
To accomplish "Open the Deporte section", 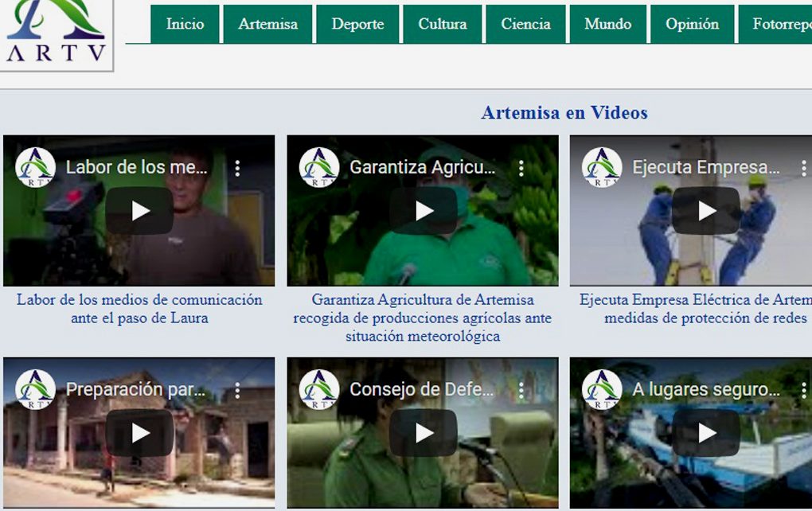I will [x=358, y=24].
